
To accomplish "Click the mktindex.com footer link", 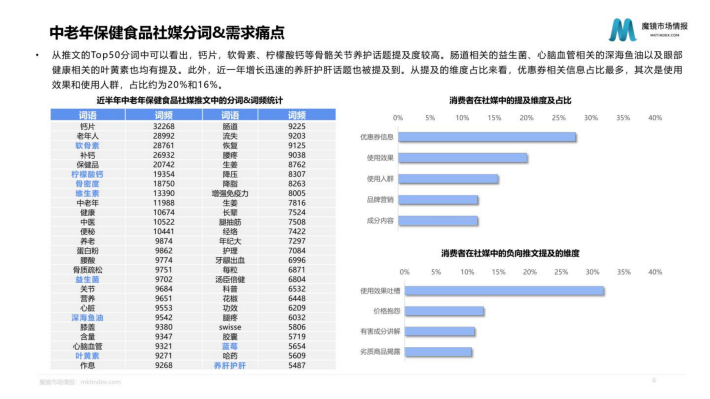I will (x=101, y=382).
